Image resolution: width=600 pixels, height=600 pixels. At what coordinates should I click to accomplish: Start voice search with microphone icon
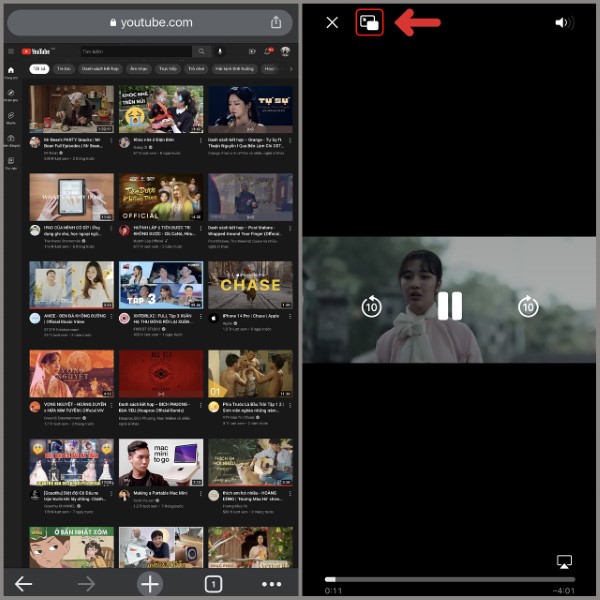pyautogui.click(x=220, y=51)
